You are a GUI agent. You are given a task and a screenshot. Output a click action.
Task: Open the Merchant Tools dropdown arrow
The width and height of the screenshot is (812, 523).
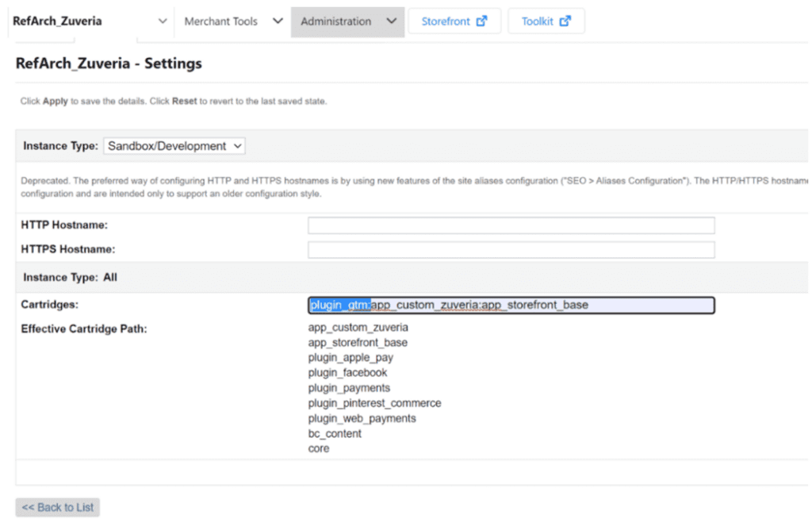pos(278,21)
